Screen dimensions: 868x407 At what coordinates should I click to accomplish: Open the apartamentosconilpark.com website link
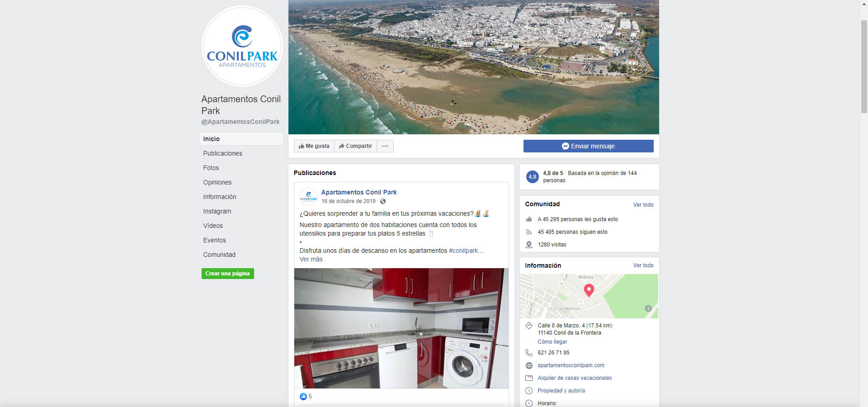click(x=571, y=365)
